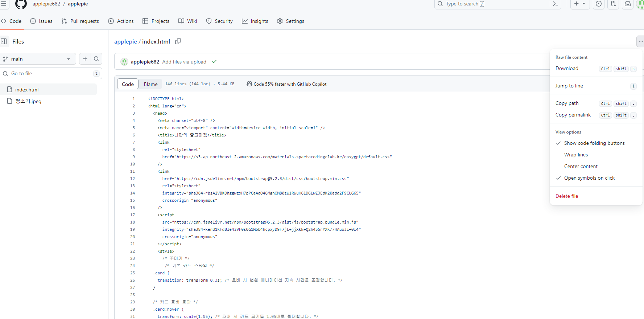The width and height of the screenshot is (644, 319).
Task: View commit status check mark
Action: [x=214, y=62]
